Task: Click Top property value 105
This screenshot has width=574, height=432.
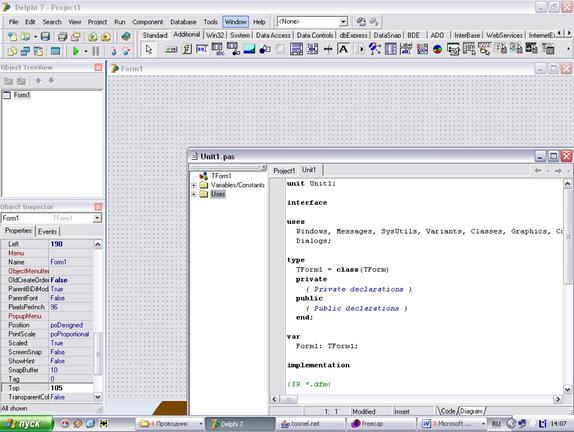Action: point(71,388)
